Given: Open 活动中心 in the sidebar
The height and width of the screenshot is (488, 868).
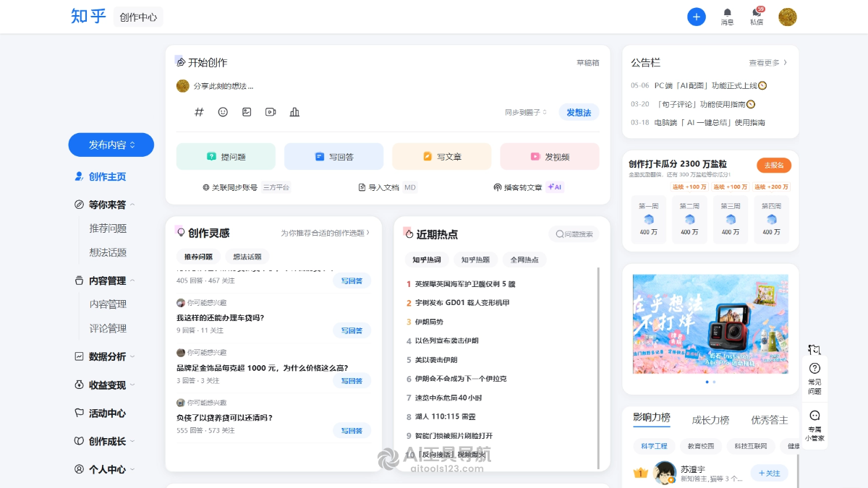Looking at the screenshot, I should (x=100, y=413).
